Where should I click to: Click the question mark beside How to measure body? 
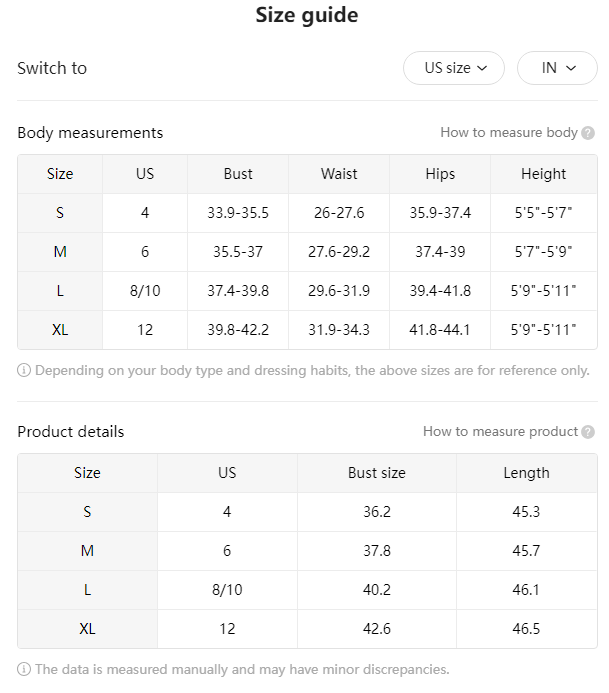coord(588,133)
